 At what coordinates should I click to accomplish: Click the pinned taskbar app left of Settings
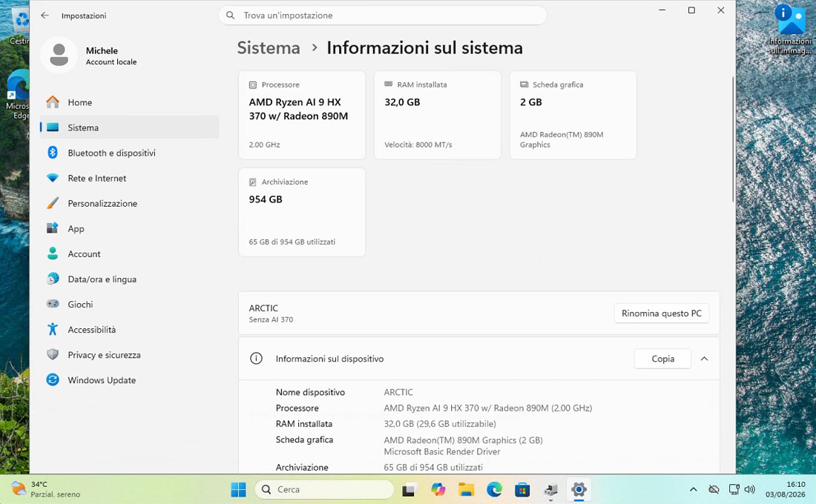point(550,489)
